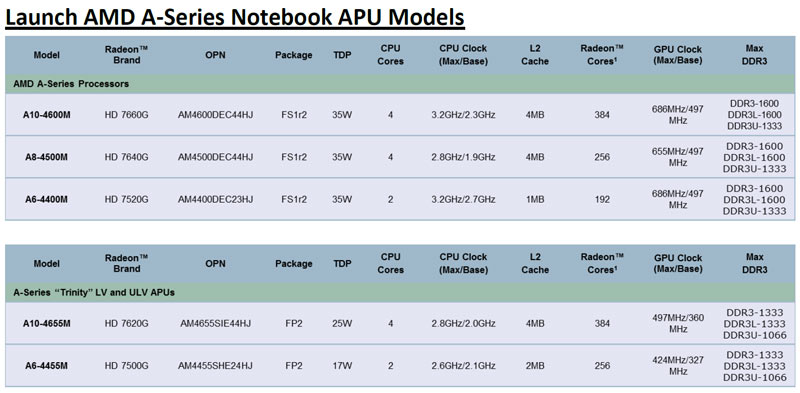
Task: Click the 'A-Series Trinity LV and ULV APUs' header
Action: (93, 292)
